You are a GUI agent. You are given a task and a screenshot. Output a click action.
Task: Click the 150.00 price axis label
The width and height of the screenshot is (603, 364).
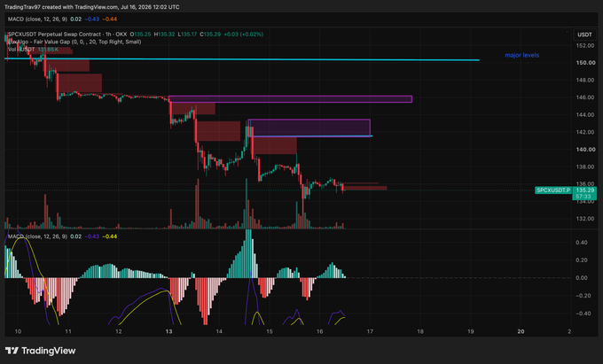coord(585,63)
